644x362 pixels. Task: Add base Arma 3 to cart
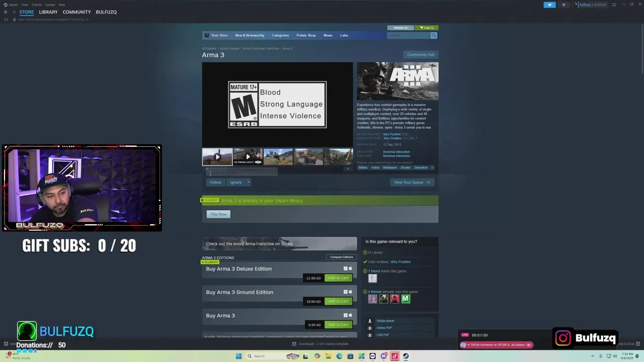[x=338, y=325]
